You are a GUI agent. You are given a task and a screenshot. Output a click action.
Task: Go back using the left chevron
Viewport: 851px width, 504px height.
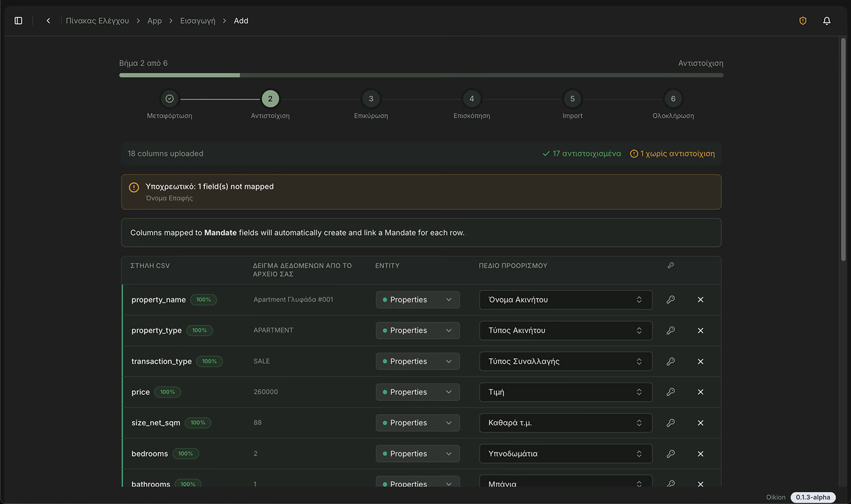(x=48, y=21)
